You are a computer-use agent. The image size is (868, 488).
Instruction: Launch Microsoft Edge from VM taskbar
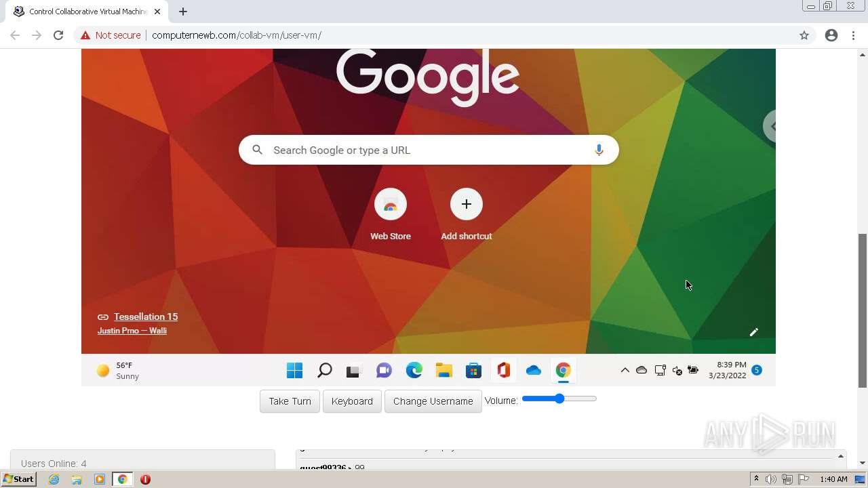414,370
